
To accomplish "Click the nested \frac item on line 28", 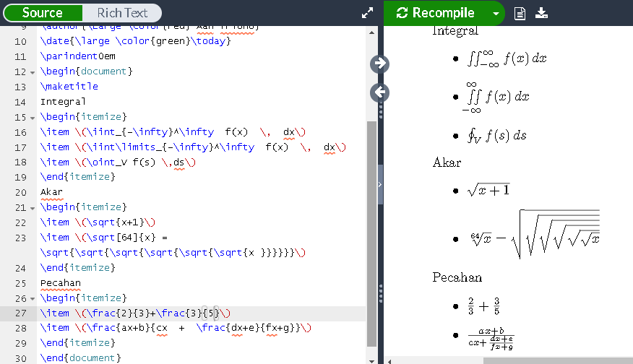I will (x=176, y=328).
